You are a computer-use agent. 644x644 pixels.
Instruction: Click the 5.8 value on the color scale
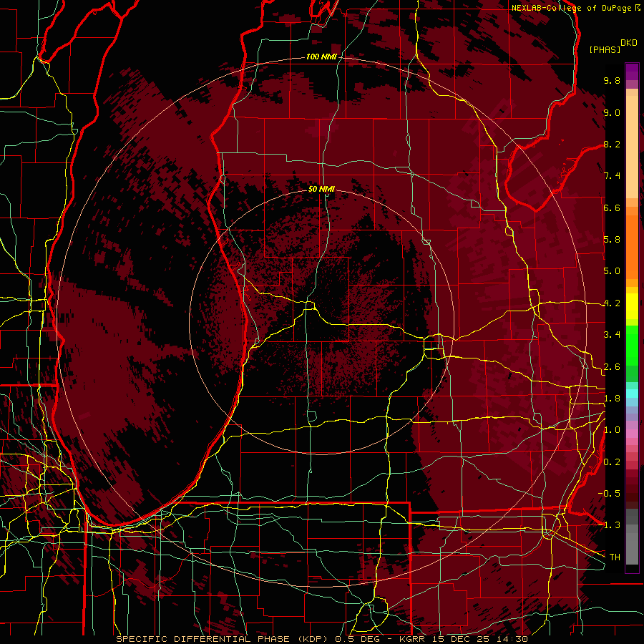click(612, 240)
